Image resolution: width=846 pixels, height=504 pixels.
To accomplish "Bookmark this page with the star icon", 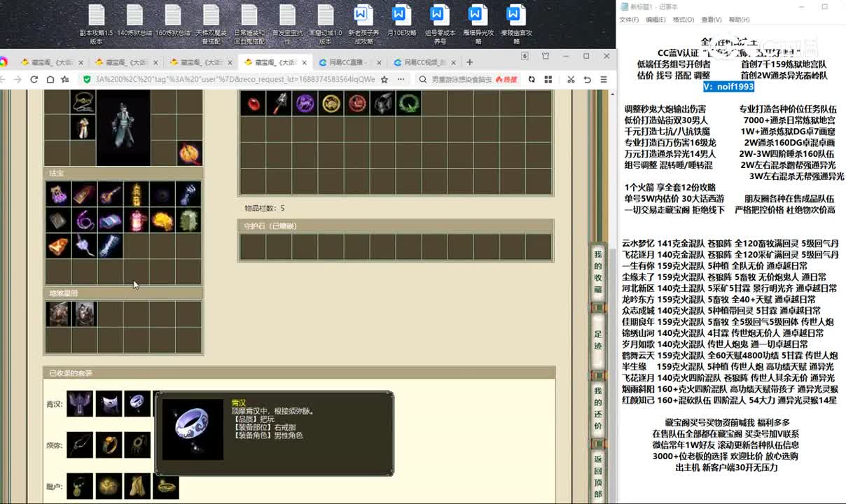I will coord(384,80).
